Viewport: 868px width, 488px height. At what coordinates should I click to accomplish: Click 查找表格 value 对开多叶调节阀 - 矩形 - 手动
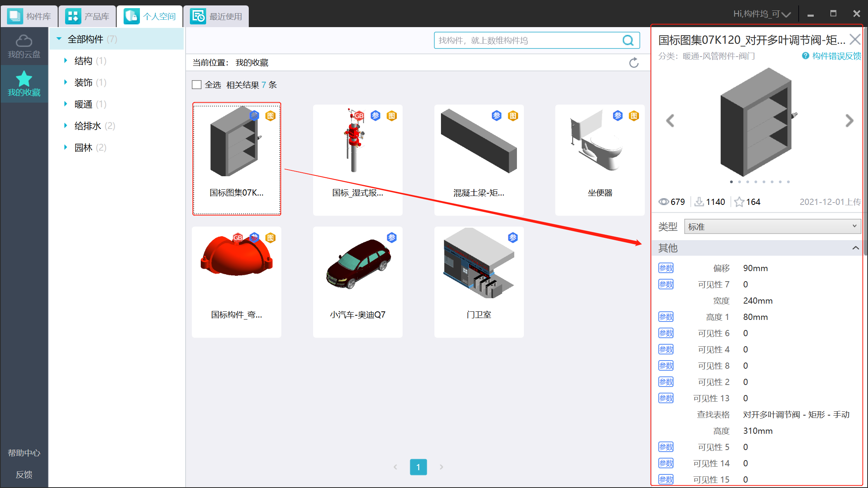pyautogui.click(x=796, y=414)
